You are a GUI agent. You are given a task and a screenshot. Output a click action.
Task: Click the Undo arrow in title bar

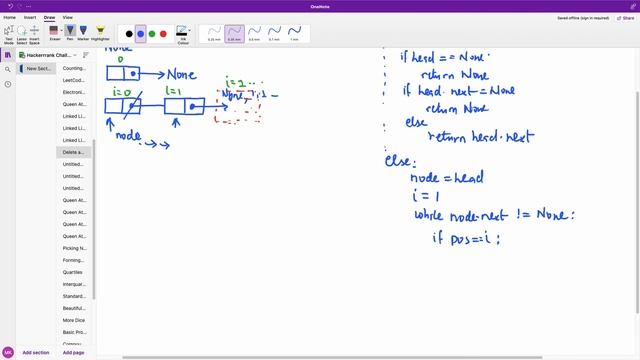[11, 6]
